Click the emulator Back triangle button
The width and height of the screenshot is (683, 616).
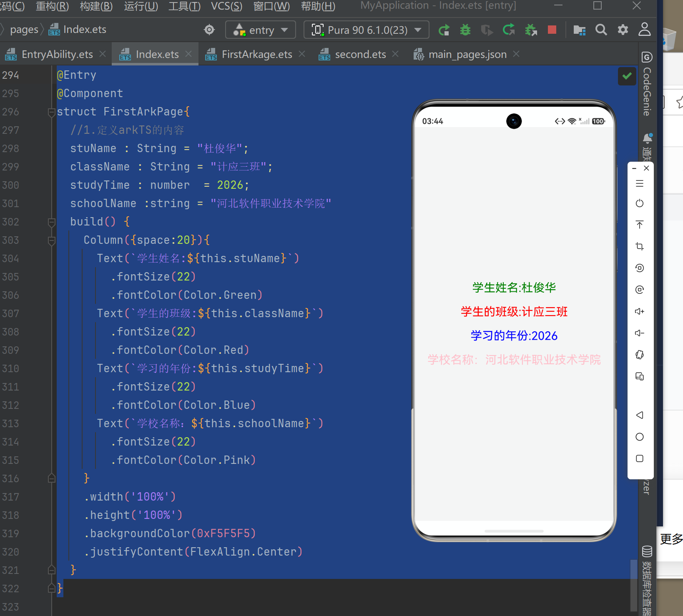click(x=640, y=415)
